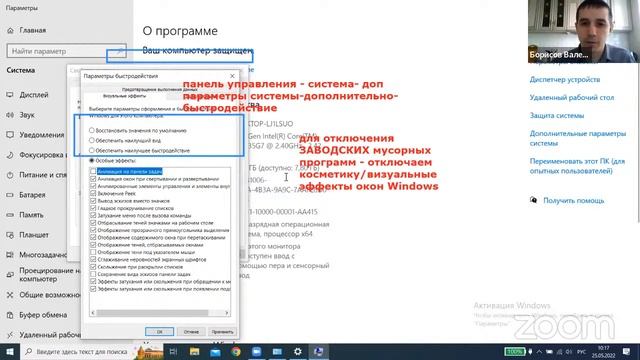Select the Уведомления sidebar icon

click(x=10, y=135)
